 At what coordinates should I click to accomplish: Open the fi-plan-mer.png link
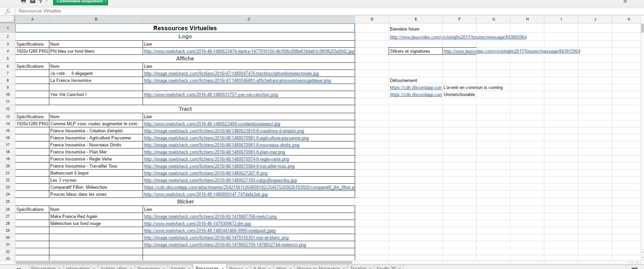pyautogui.click(x=214, y=152)
